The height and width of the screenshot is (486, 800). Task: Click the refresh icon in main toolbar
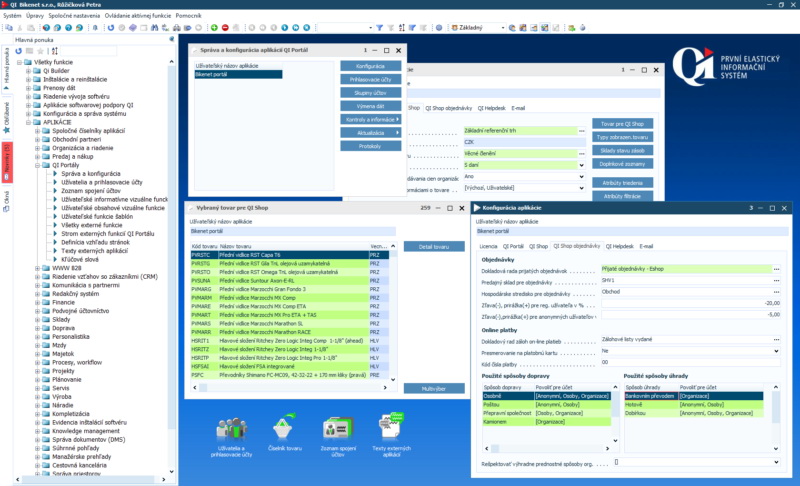111,28
